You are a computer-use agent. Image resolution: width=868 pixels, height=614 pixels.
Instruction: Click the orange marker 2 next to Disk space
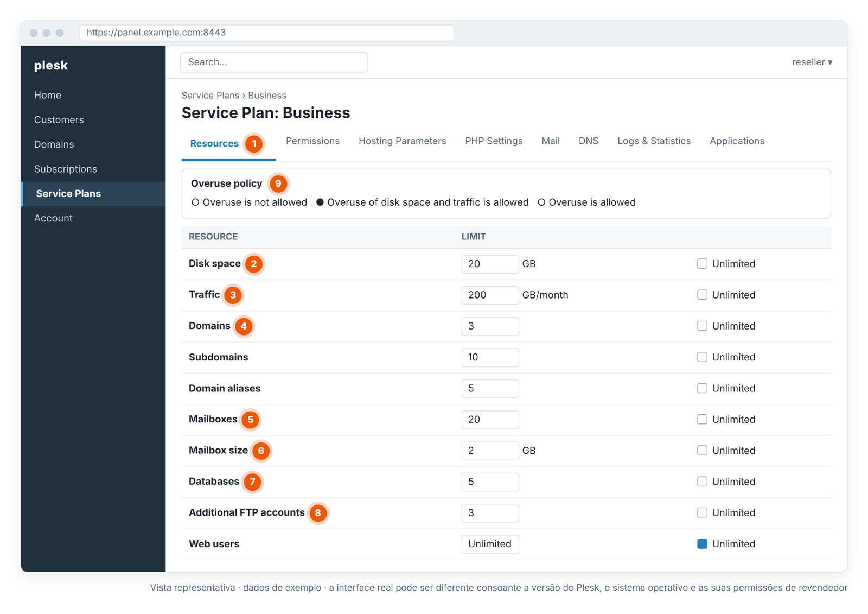(x=253, y=264)
